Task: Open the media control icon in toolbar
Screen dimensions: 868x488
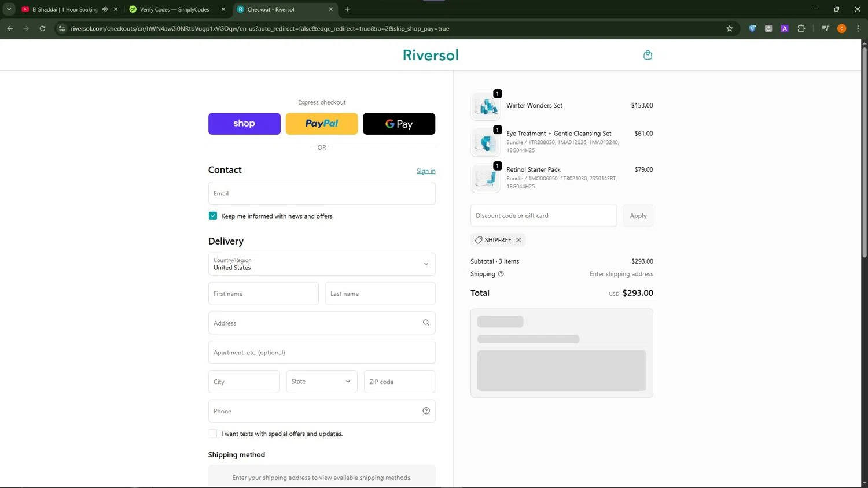Action: pyautogui.click(x=826, y=28)
